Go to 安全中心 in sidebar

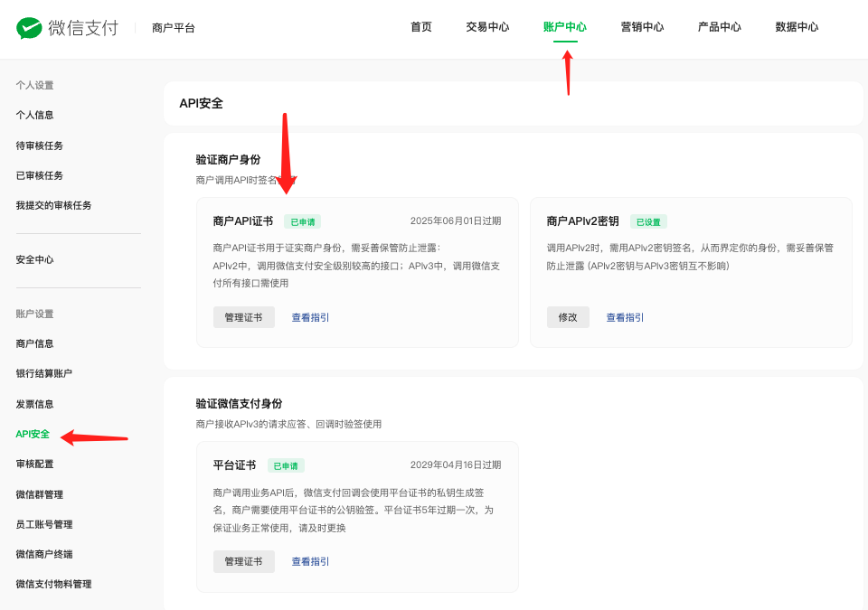(x=35, y=259)
